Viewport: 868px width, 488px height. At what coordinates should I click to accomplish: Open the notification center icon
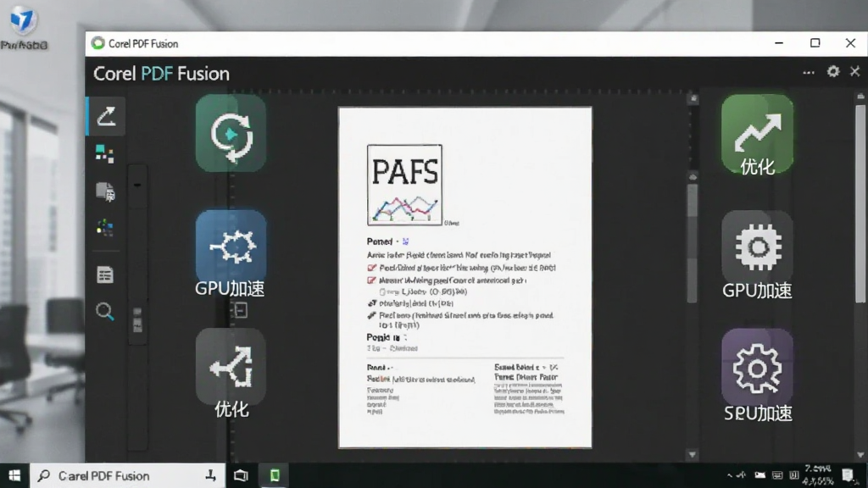click(848, 475)
